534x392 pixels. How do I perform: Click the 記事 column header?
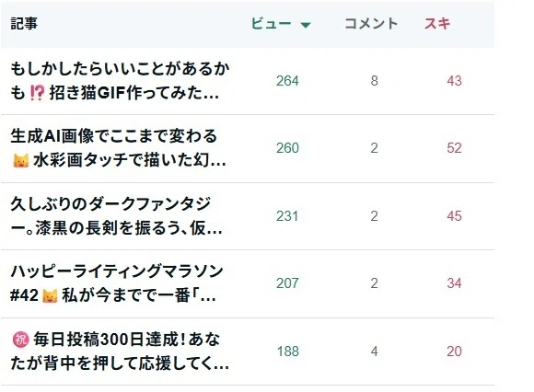pos(24,24)
